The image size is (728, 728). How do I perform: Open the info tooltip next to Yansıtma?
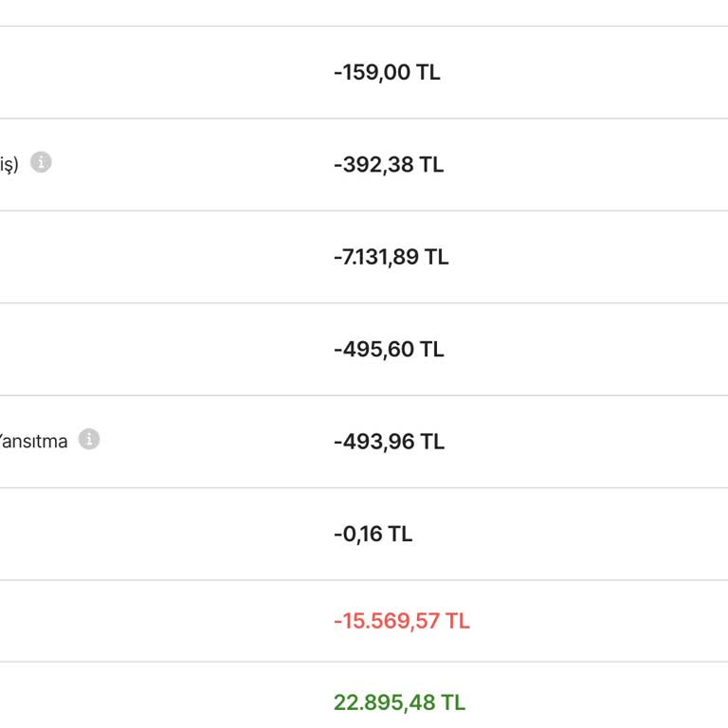pyautogui.click(x=89, y=440)
